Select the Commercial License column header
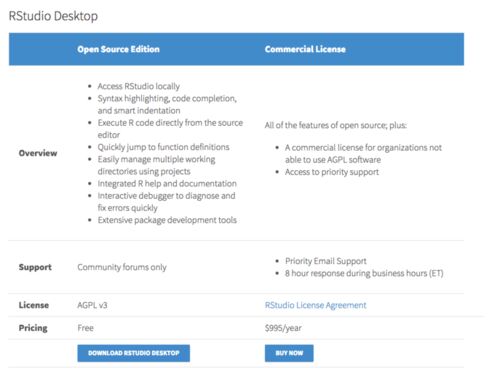 click(305, 49)
